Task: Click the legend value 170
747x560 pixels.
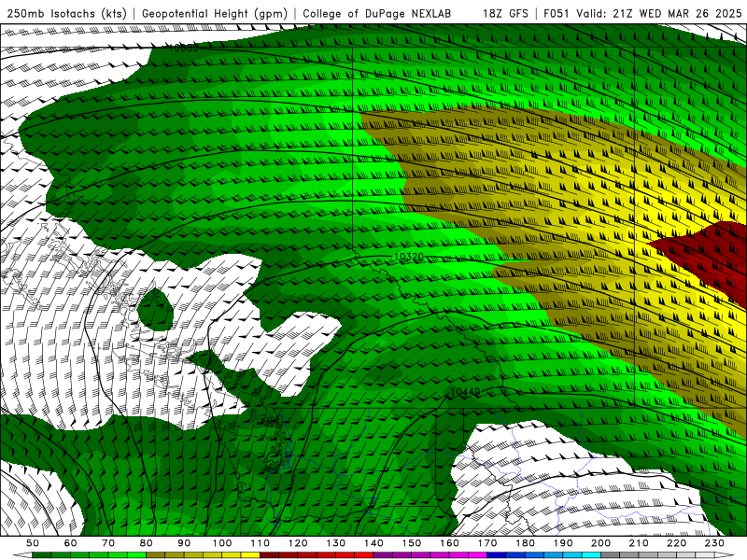Action: 487,543
